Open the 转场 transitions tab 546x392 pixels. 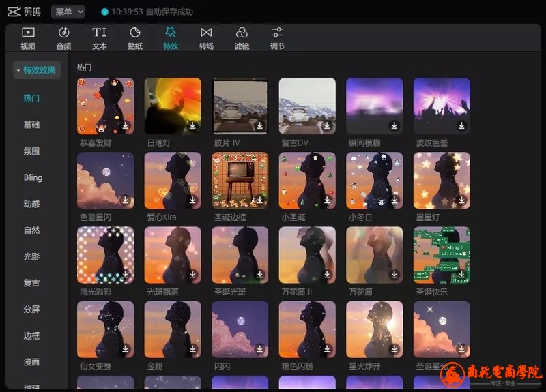point(206,38)
